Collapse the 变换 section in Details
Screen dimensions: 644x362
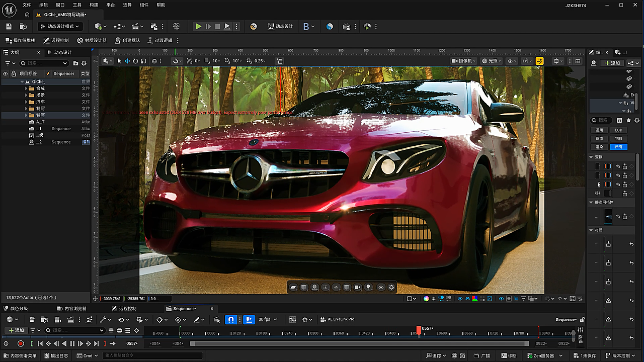tap(591, 157)
